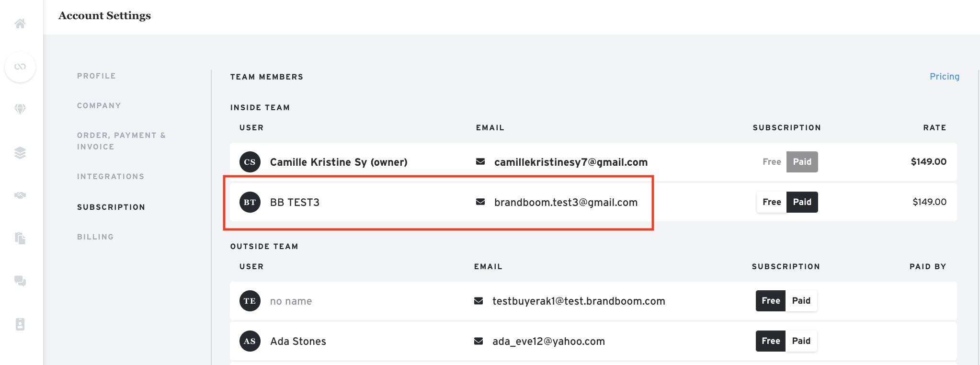Screen dimensions: 980x365
Task: Open Billing settings section
Action: click(95, 237)
